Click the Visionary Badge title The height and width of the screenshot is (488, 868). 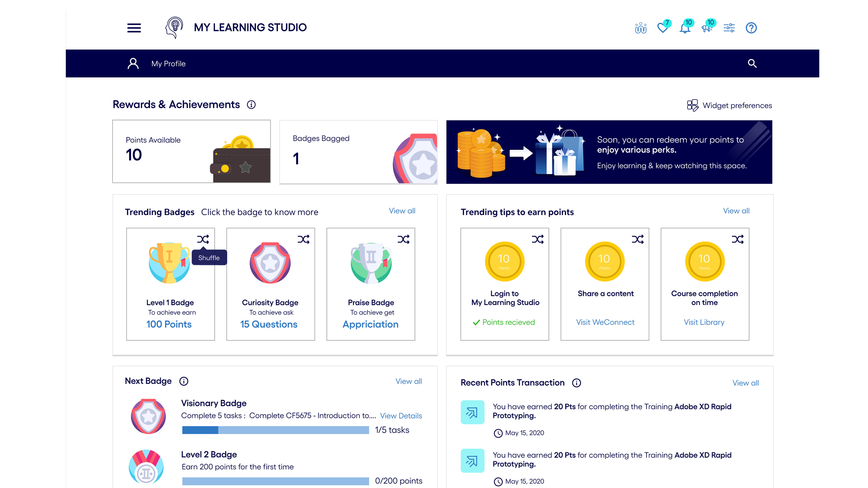pyautogui.click(x=214, y=403)
